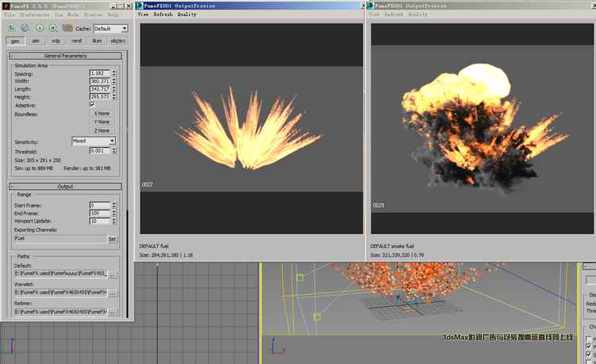Switch to the illum tab
Screen dimensions: 596x364
pos(97,41)
